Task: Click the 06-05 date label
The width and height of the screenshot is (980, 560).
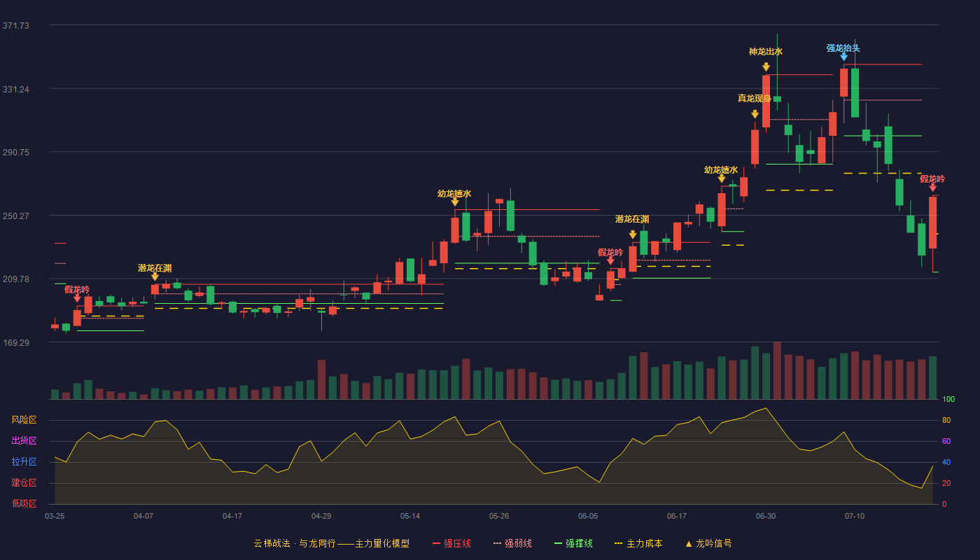Action: pos(588,516)
